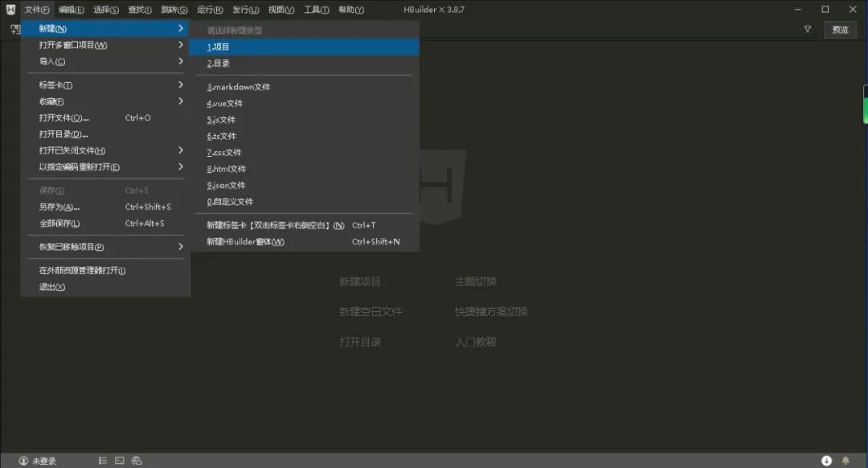The image size is (868, 468).
Task: Create a 4.vue文件
Action: (x=304, y=104)
